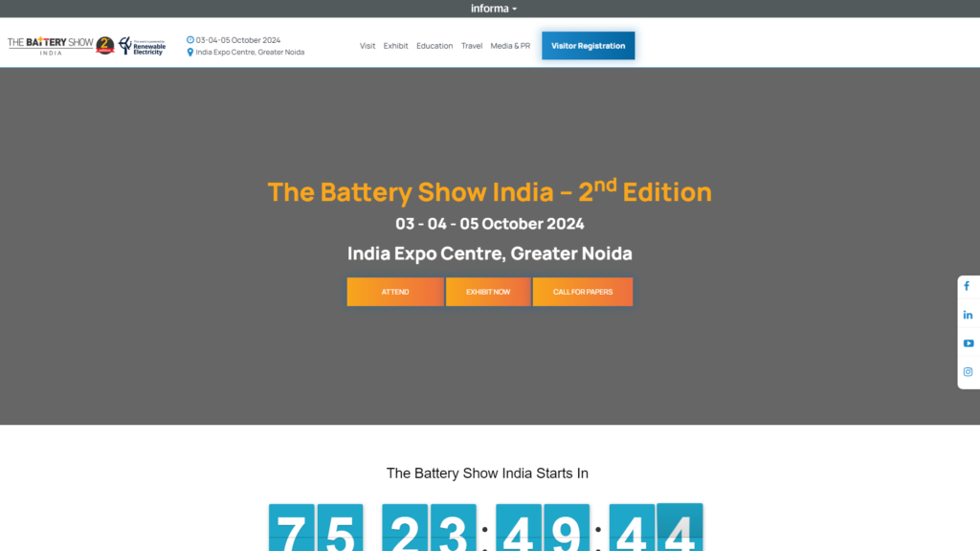The width and height of the screenshot is (980, 551).
Task: Open the YouTube social link
Action: click(x=969, y=343)
